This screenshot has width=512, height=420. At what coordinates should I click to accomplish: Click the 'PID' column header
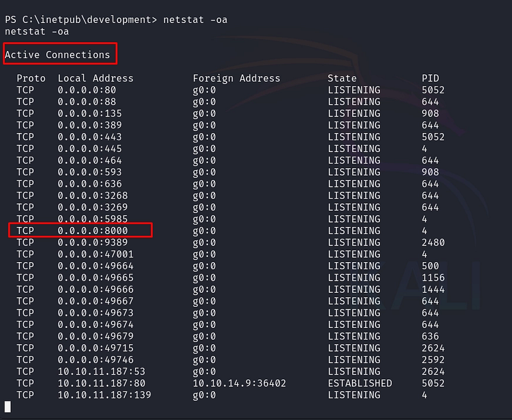(x=430, y=78)
